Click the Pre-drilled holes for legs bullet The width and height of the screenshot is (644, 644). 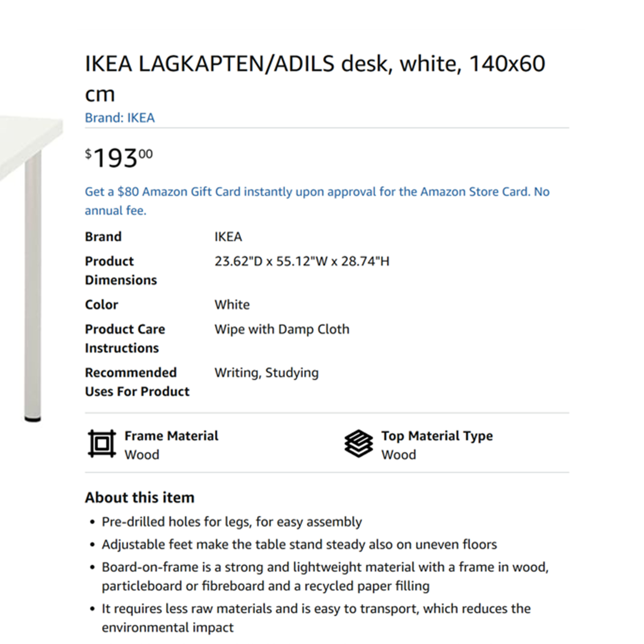pyautogui.click(x=232, y=522)
